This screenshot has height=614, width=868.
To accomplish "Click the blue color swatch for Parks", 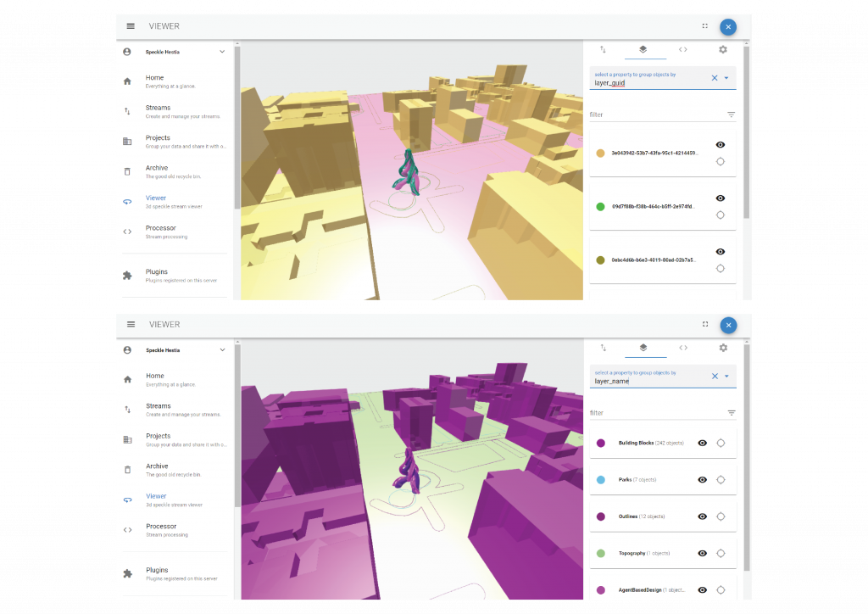I will [x=601, y=480].
